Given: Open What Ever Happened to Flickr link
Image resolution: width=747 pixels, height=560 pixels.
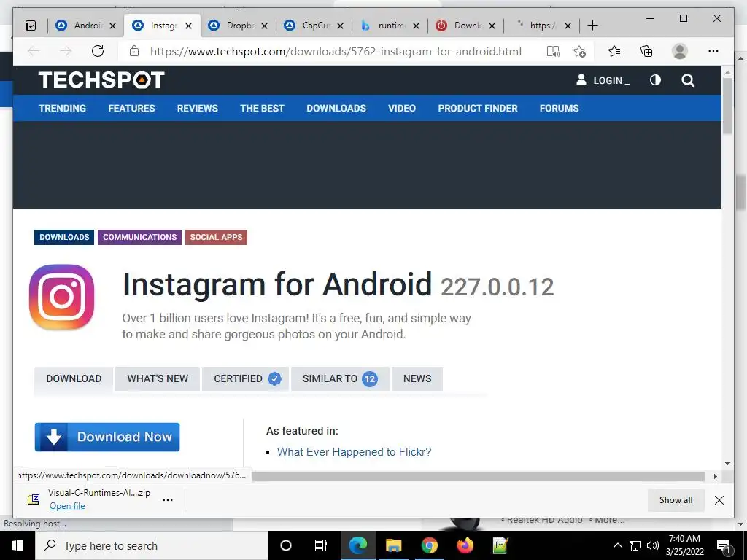Looking at the screenshot, I should coord(354,452).
